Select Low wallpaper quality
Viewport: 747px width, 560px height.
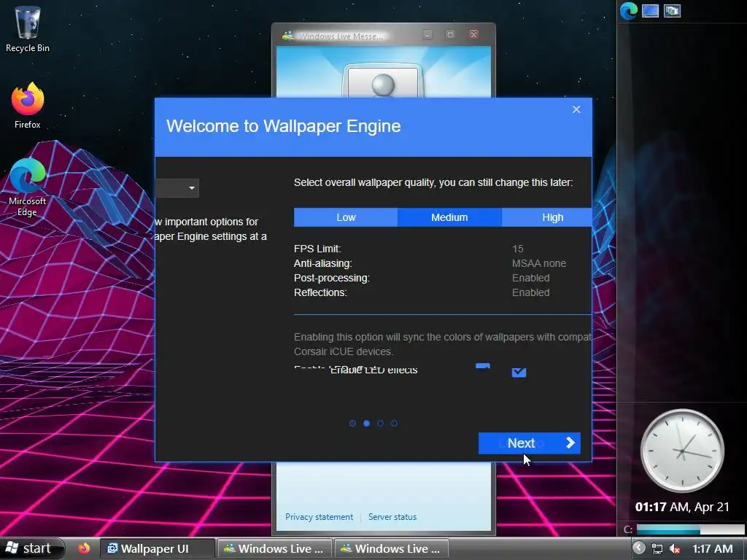[346, 217]
